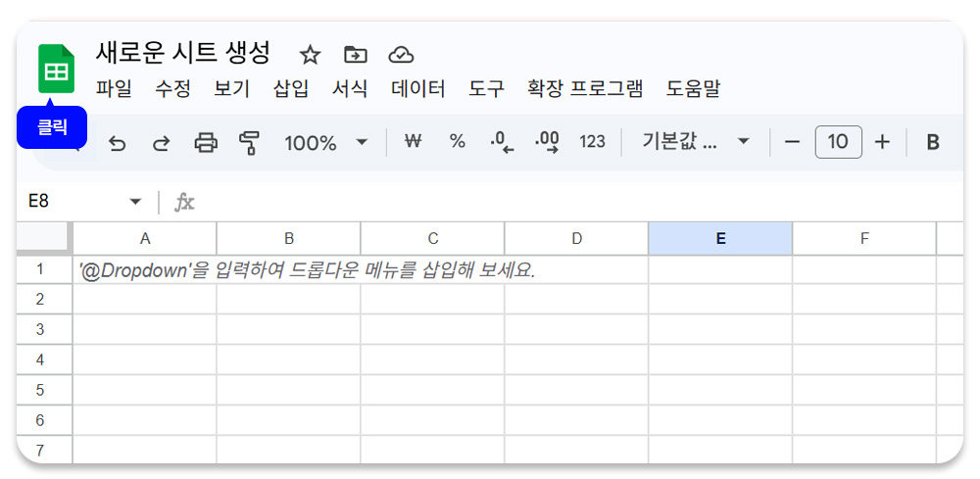Open the 데이터 menu
Screen dimensions: 980x479
[418, 89]
